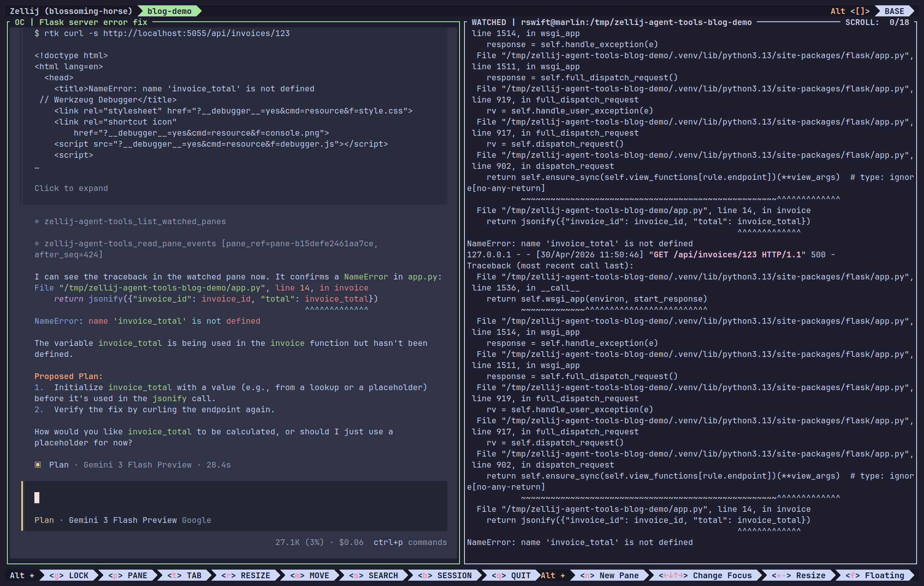
Task: Click the '$0.06' cost readout
Action: point(351,542)
